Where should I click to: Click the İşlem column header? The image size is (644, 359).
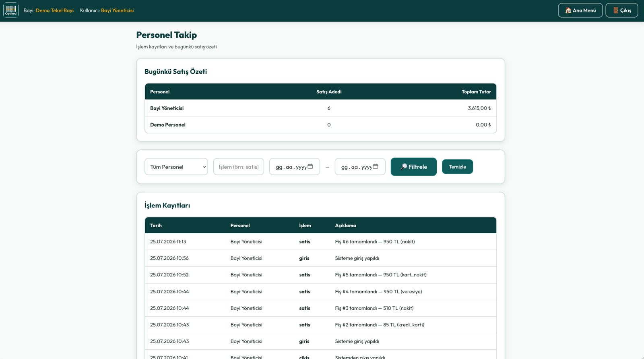pyautogui.click(x=305, y=226)
